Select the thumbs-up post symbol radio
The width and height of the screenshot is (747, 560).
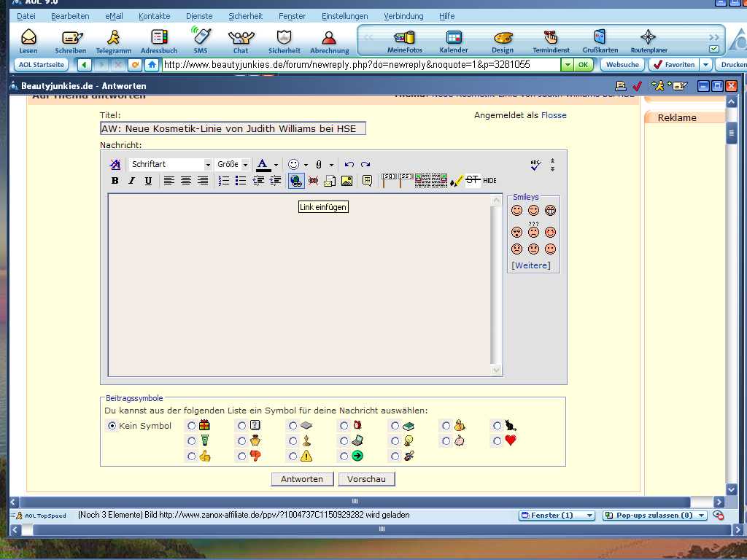191,456
